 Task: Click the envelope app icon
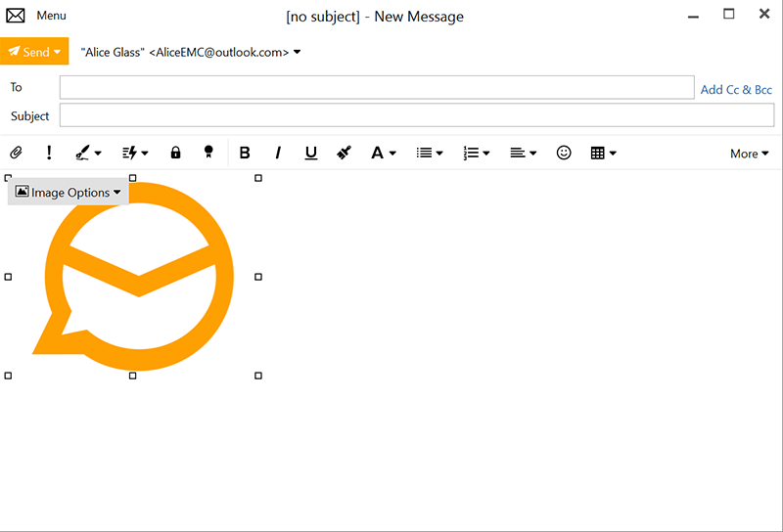16,16
